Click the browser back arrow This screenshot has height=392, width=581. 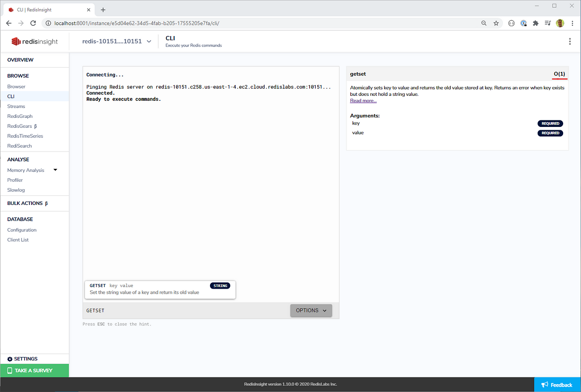pyautogui.click(x=9, y=23)
